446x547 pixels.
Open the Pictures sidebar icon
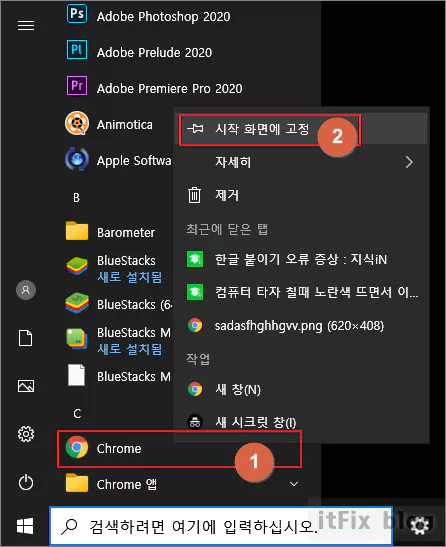click(x=26, y=386)
